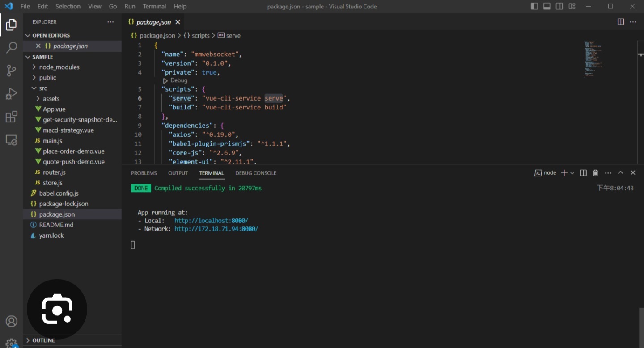Image resolution: width=644 pixels, height=348 pixels.
Task: Expand the node_modules folder
Action: (72, 67)
